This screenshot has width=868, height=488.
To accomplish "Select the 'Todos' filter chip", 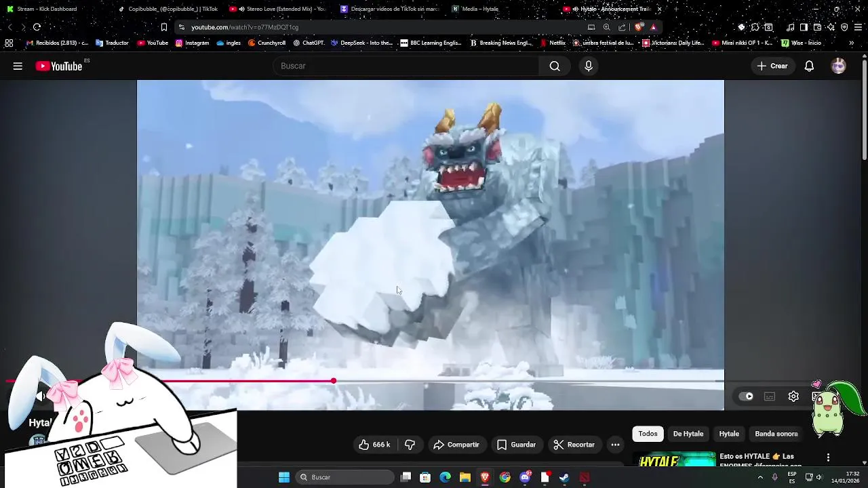I will click(x=648, y=434).
